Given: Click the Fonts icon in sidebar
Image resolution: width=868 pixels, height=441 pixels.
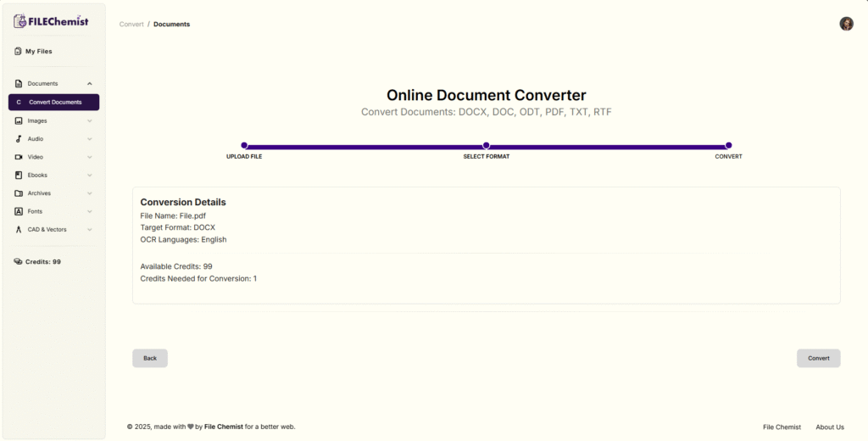Looking at the screenshot, I should (19, 211).
